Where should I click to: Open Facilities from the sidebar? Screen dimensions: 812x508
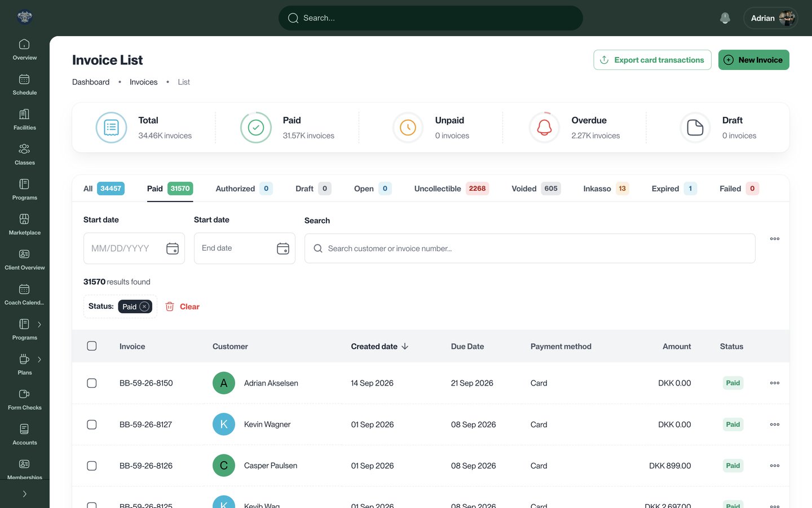click(x=24, y=120)
